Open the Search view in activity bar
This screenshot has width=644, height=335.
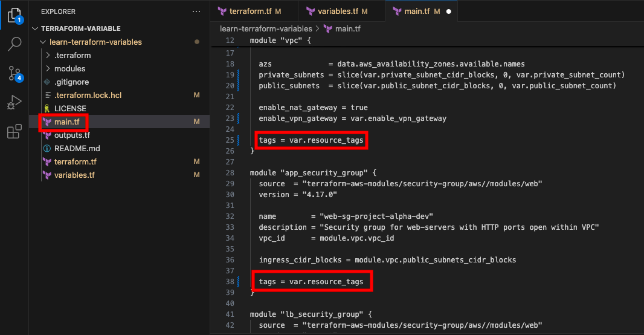click(x=14, y=44)
